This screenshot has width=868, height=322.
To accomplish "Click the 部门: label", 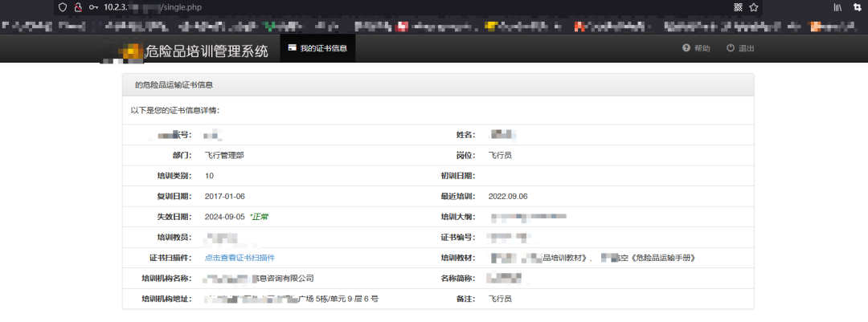I will pos(182,156).
